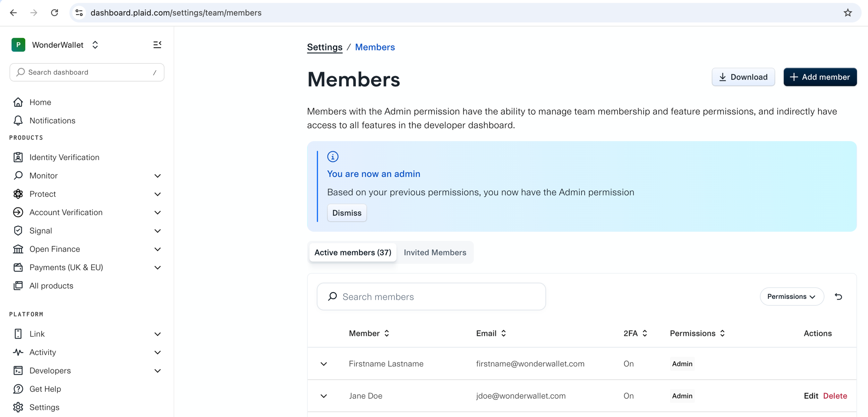Click the Members breadcrumb link
This screenshot has width=868, height=417.
pos(375,47)
